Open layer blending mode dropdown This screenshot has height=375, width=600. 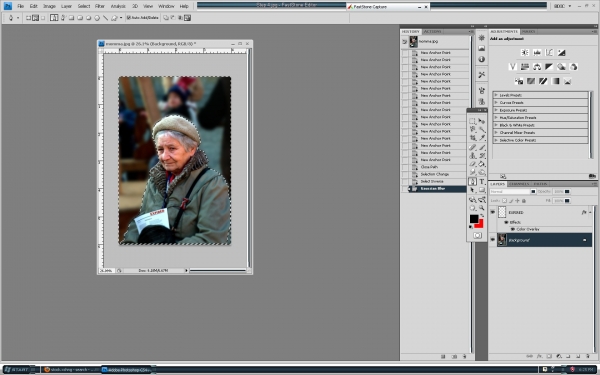tap(513, 191)
